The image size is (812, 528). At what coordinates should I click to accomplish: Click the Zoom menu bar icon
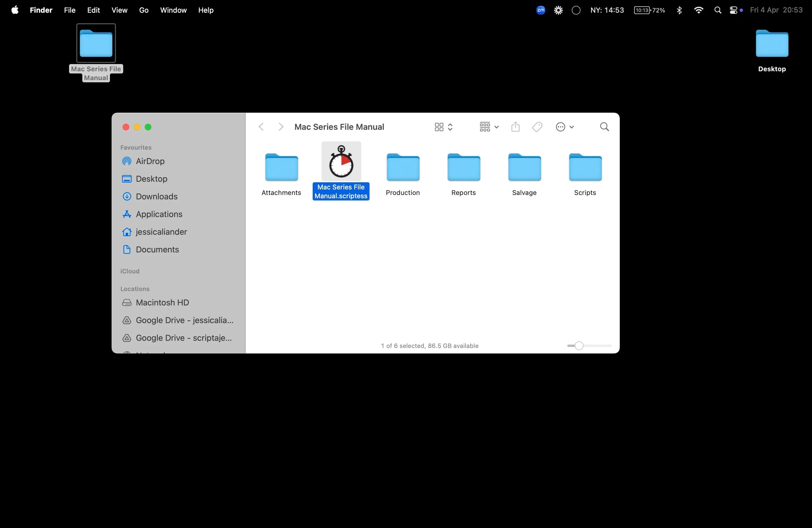(541, 10)
